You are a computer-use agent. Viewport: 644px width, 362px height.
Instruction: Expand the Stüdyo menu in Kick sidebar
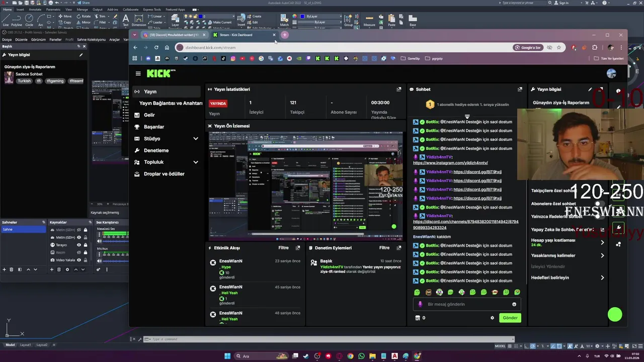coord(196,139)
